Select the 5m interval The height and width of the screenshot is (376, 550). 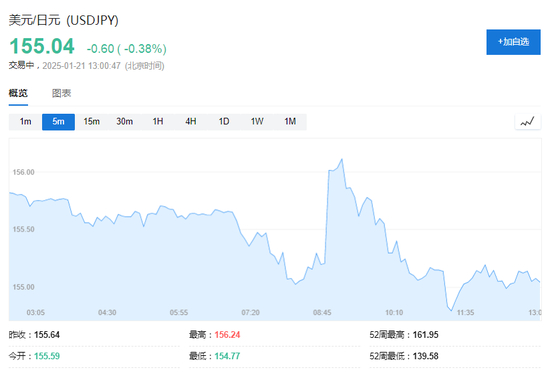pyautogui.click(x=58, y=122)
